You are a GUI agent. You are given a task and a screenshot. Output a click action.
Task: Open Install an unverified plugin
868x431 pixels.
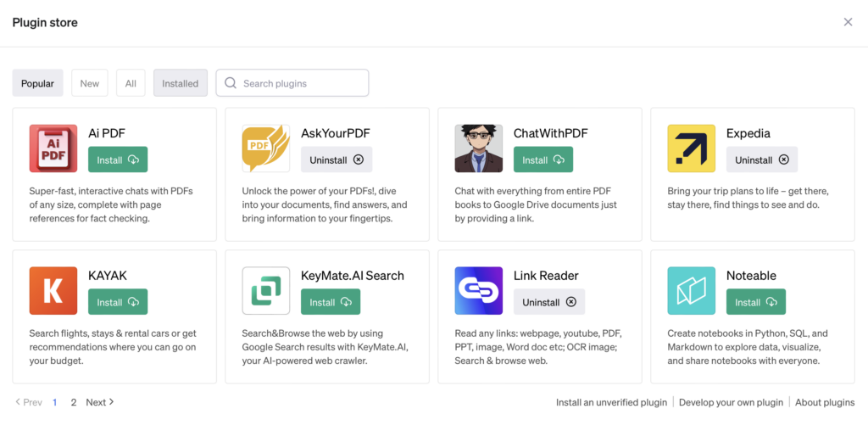click(611, 402)
